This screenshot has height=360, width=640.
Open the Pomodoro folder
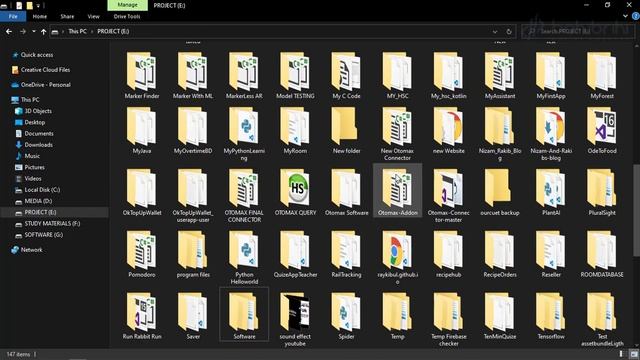(x=142, y=255)
